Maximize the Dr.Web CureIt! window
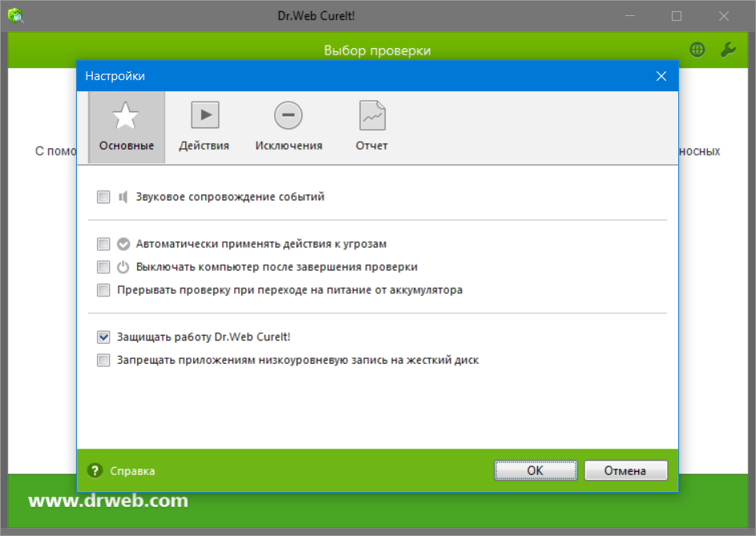This screenshot has width=756, height=536. click(x=677, y=16)
